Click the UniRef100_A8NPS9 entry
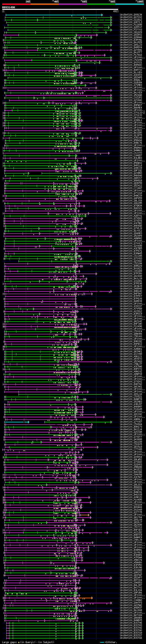146x644 pixels. click(x=131, y=374)
